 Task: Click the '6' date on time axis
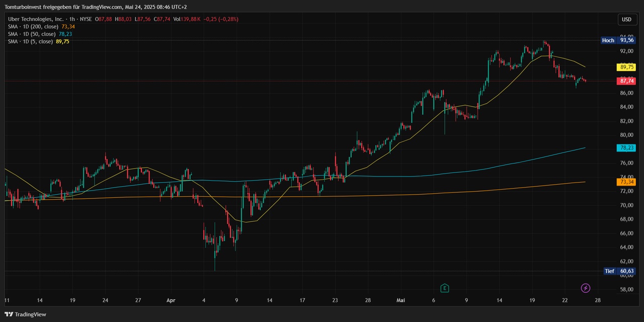tap(434, 300)
